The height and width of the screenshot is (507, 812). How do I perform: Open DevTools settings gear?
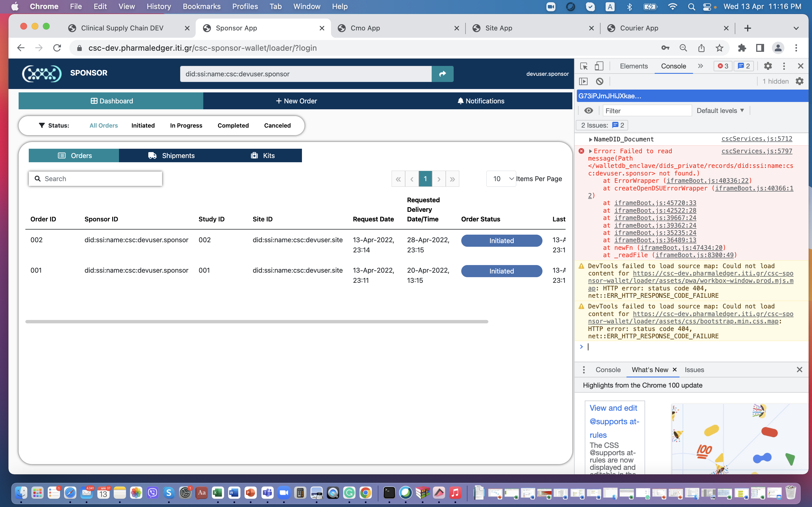click(768, 66)
